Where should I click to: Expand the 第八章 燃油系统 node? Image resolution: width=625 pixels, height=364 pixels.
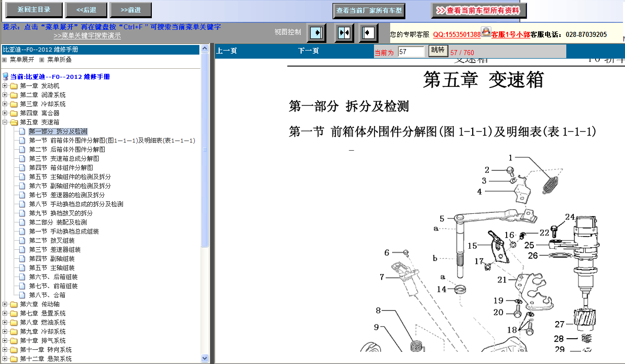click(x=5, y=323)
